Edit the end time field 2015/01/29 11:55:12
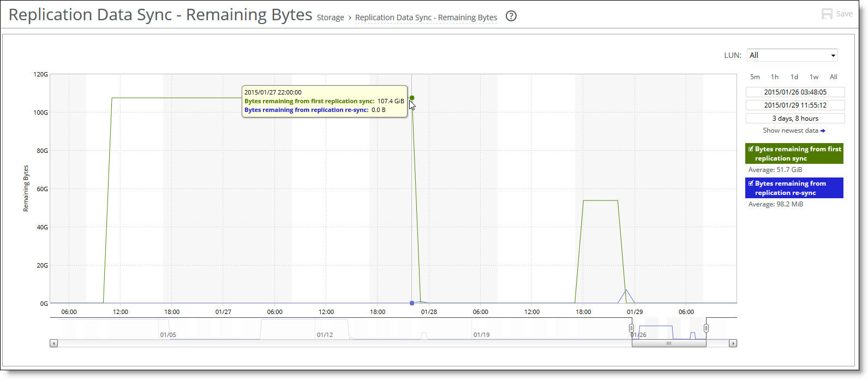The width and height of the screenshot is (868, 379). pos(795,105)
